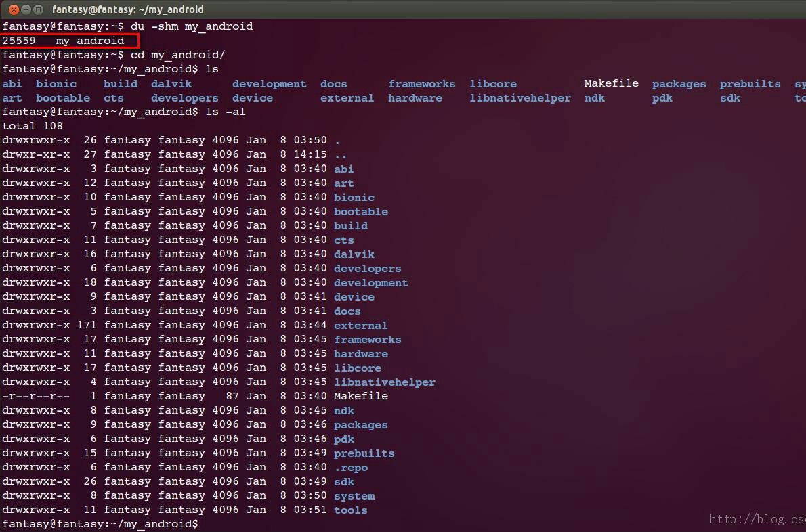Select '.repo' entry in the long listing
The image size is (806, 532).
point(350,468)
